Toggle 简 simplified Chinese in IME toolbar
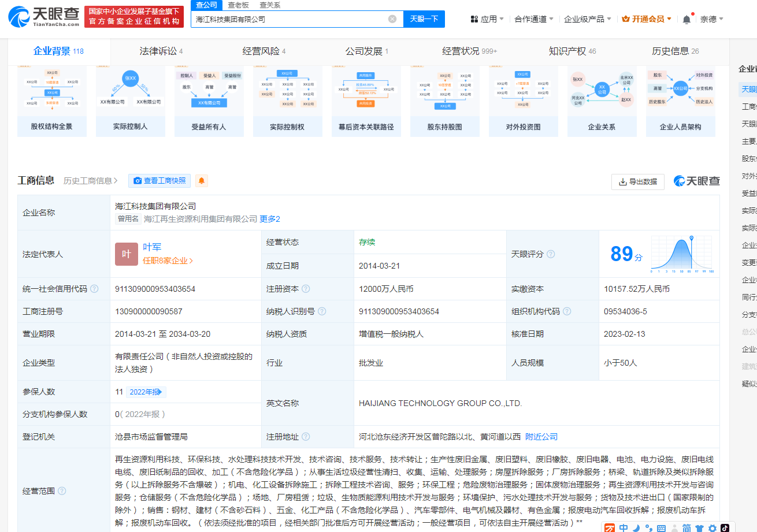Viewport: 757px width, 532px height. pos(687,528)
